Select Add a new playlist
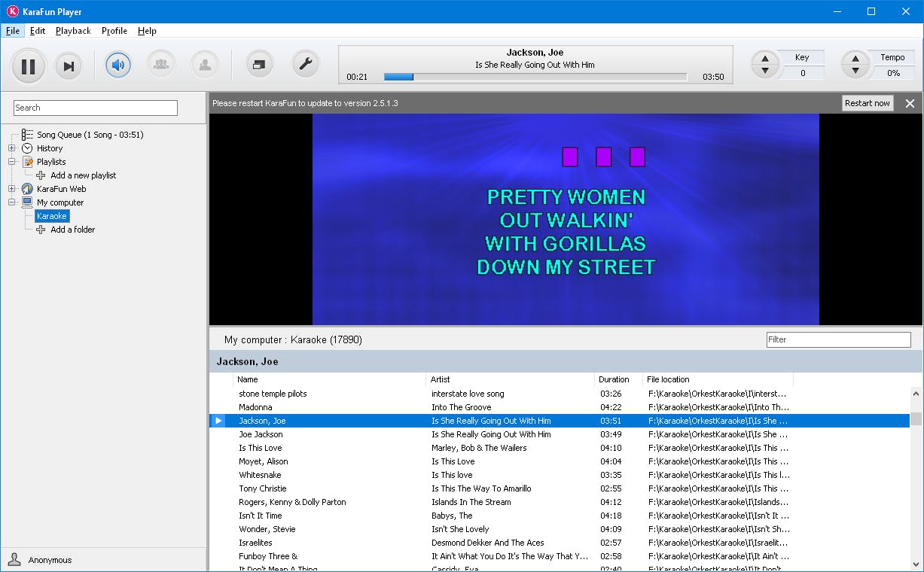 tap(83, 175)
